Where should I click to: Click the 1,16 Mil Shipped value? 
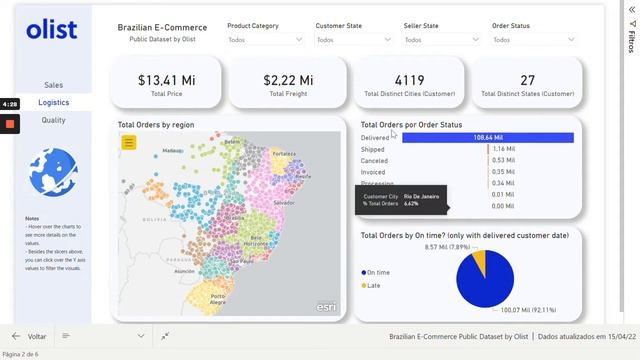point(504,149)
